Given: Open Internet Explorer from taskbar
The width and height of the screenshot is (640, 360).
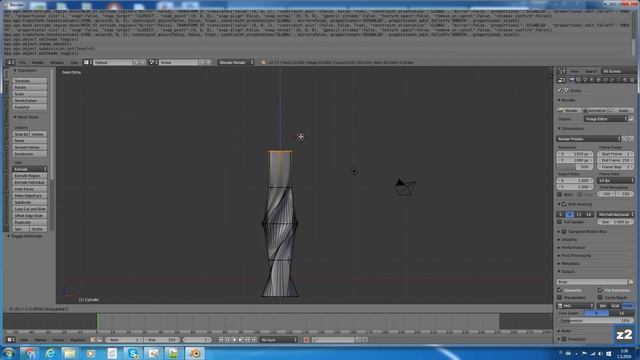Looking at the screenshot, I should coord(50,353).
